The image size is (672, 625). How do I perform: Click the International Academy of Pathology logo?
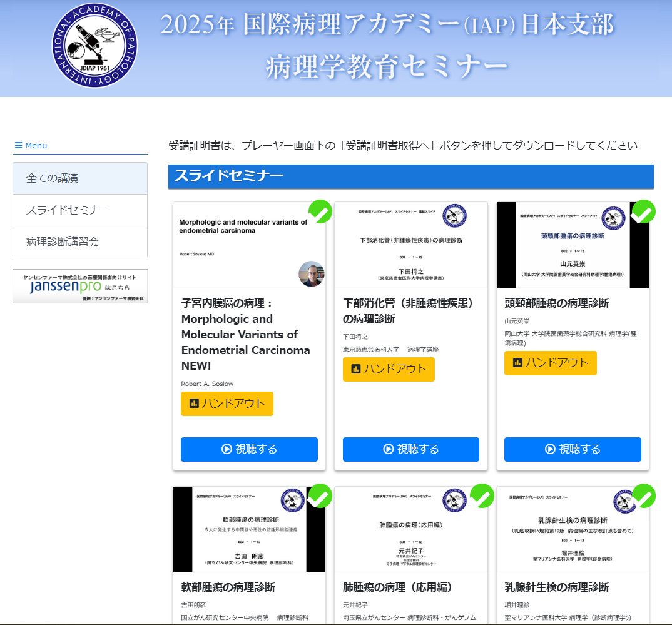tap(94, 46)
